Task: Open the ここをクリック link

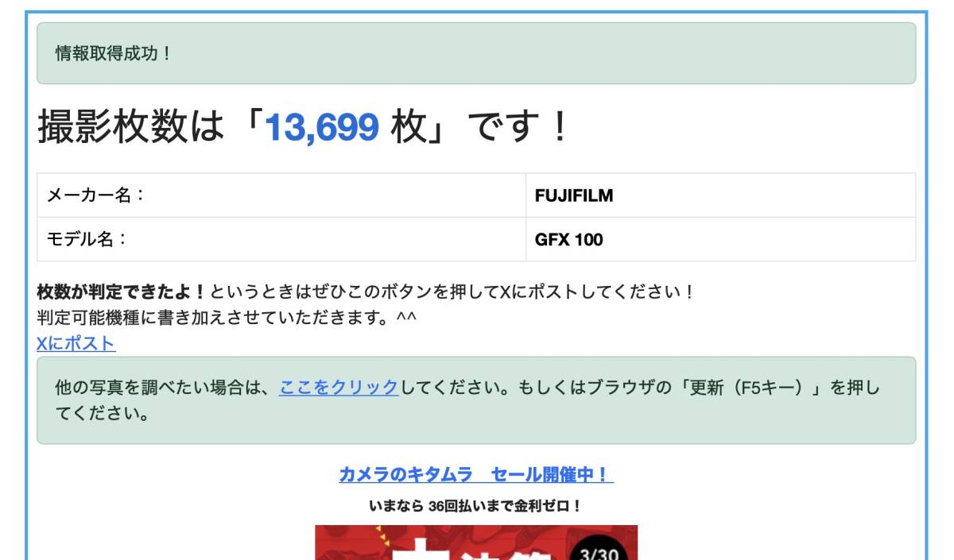Action: point(339,388)
